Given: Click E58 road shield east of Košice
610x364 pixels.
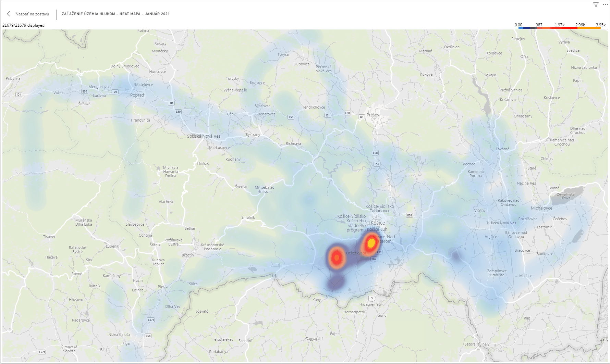Looking at the screenshot, I should [x=409, y=215].
